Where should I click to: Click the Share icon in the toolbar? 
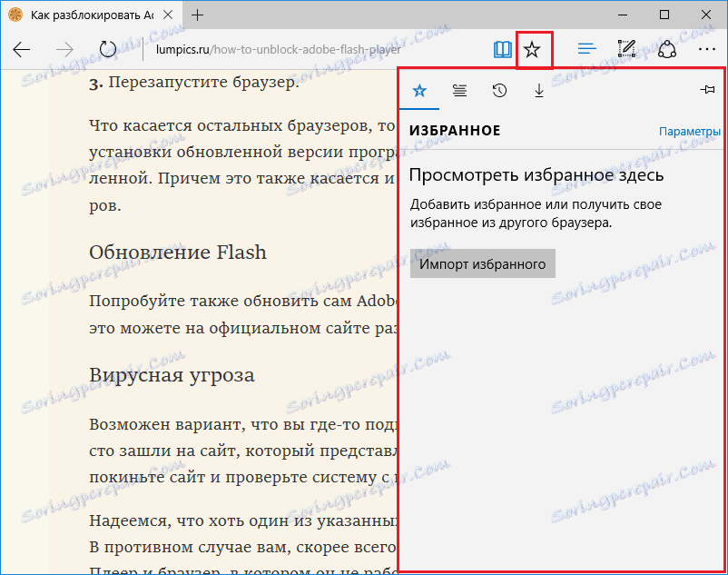coord(665,49)
